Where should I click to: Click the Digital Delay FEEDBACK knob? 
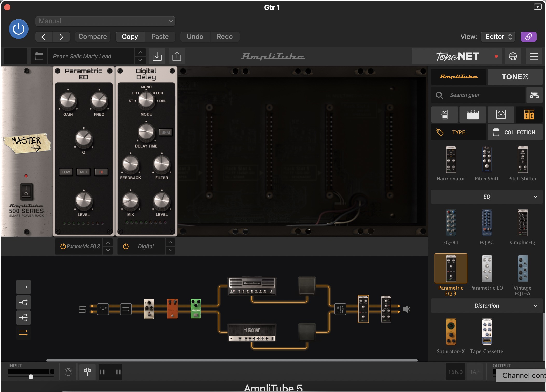tap(130, 164)
